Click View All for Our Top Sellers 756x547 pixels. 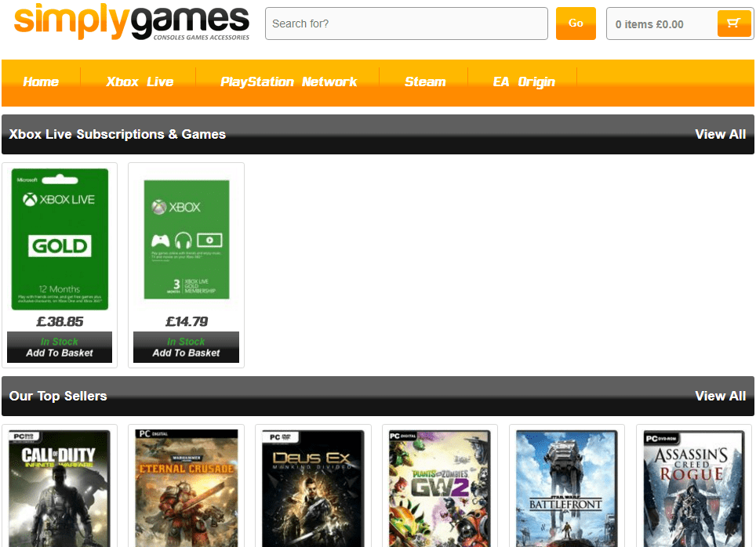click(x=721, y=397)
